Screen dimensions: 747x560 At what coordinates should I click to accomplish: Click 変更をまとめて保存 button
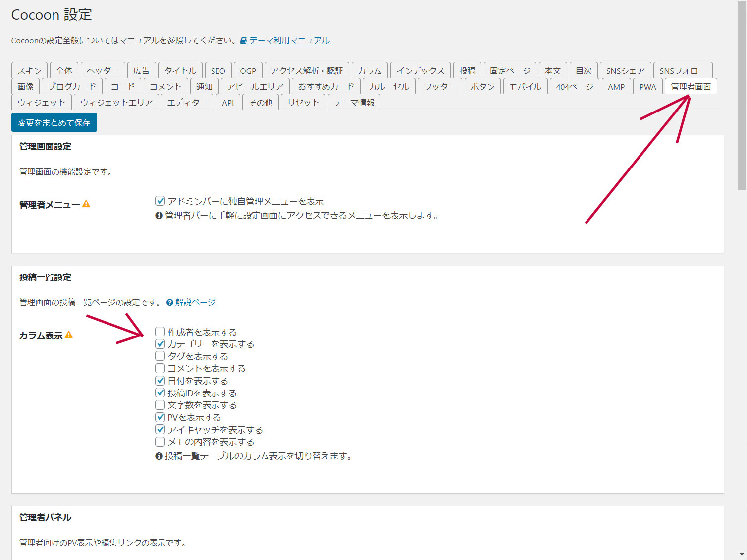(x=54, y=122)
